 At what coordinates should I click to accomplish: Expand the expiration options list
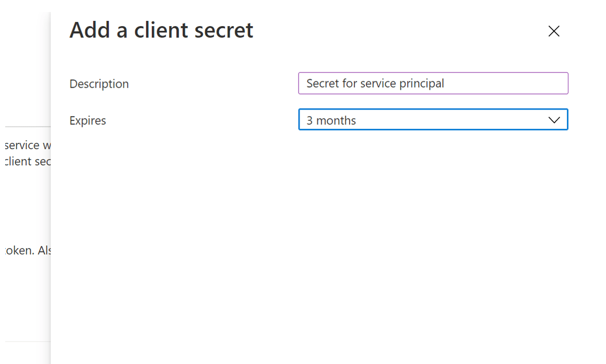click(x=433, y=119)
